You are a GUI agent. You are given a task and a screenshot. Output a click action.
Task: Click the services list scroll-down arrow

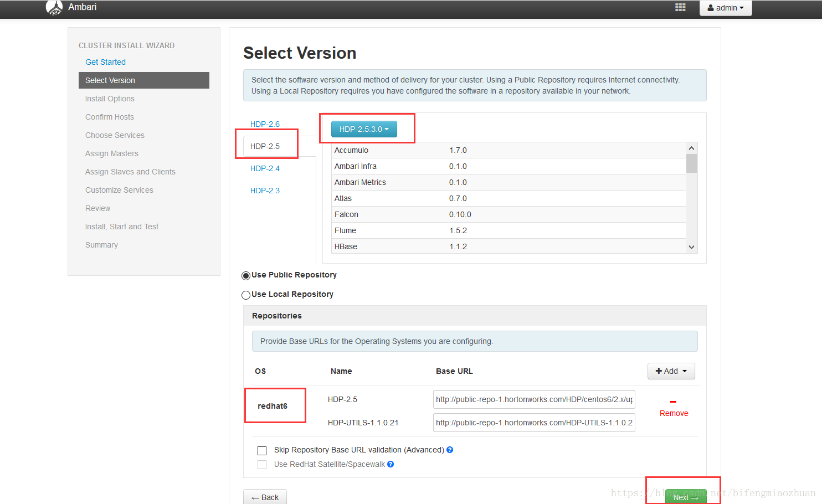point(691,247)
